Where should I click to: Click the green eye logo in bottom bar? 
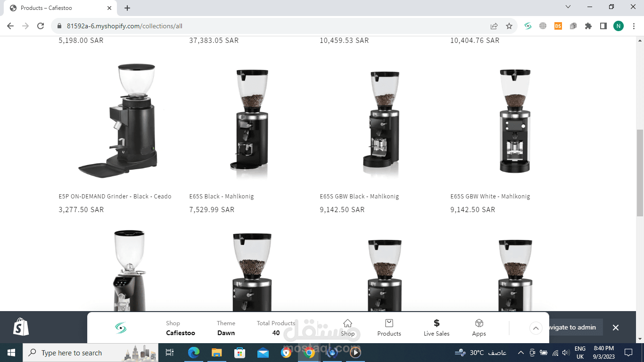coord(121,328)
